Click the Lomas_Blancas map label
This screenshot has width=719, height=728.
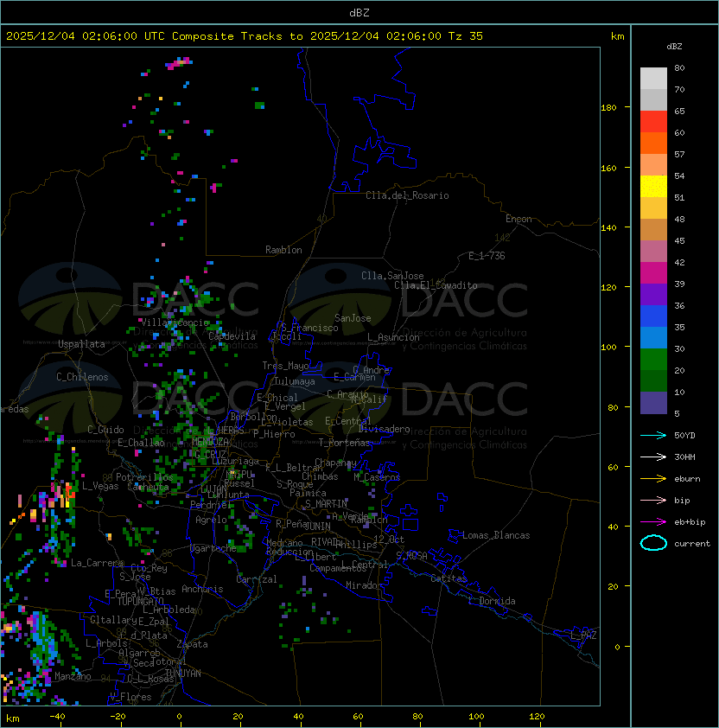coord(496,535)
